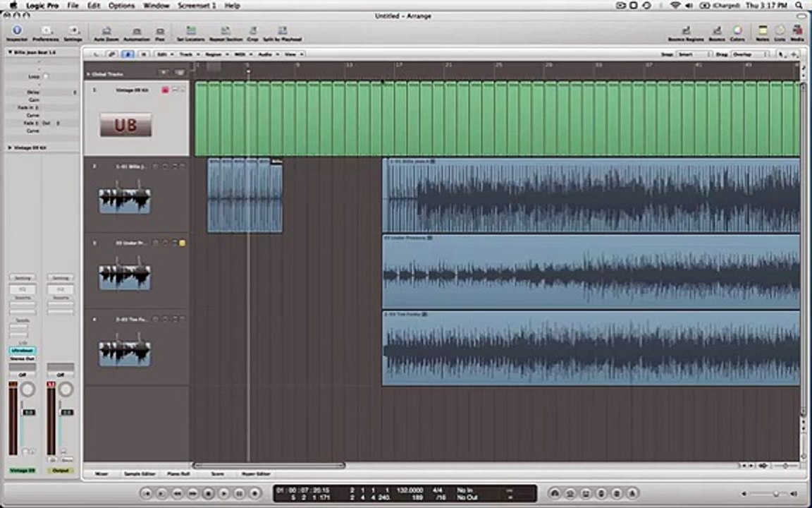Toggle the metronome click button in transport
The width and height of the screenshot is (812, 508).
pyautogui.click(x=632, y=493)
